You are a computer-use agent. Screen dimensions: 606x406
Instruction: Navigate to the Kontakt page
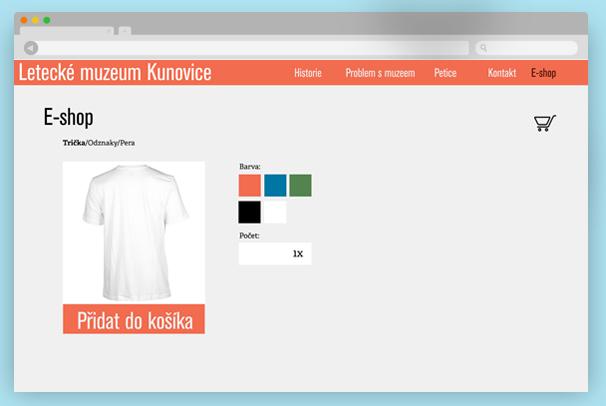[501, 73]
